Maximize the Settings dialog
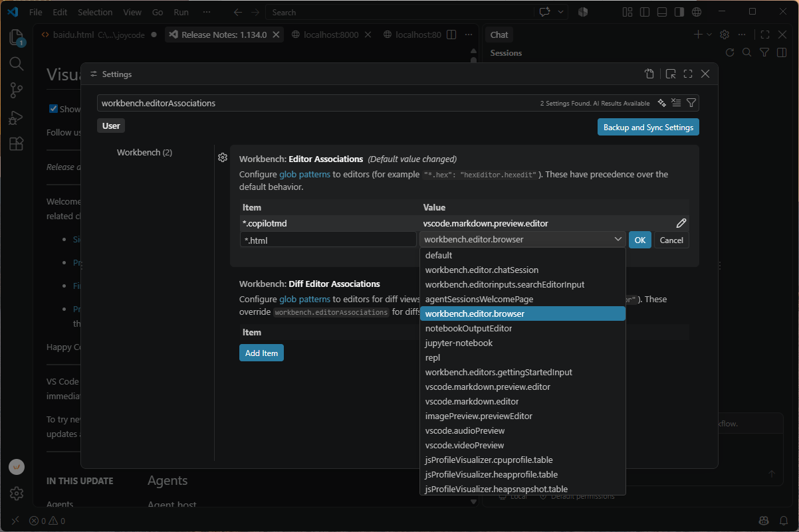The height and width of the screenshot is (532, 799). [x=688, y=74]
